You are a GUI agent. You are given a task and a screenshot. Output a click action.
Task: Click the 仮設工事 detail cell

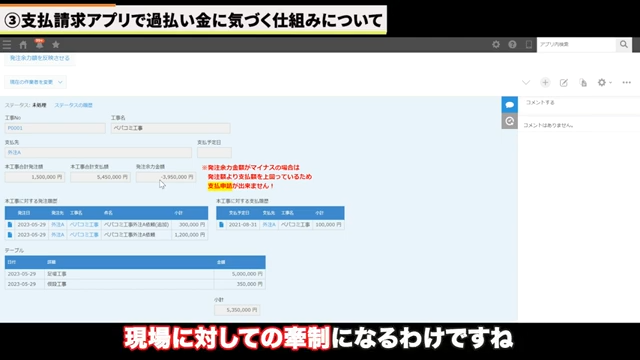129,284
